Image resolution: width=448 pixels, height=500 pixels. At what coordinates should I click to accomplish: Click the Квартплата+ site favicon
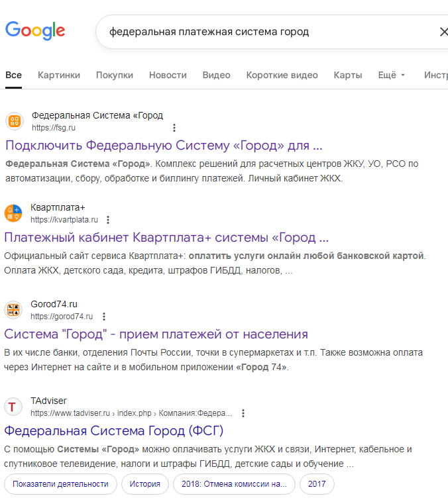point(14,213)
